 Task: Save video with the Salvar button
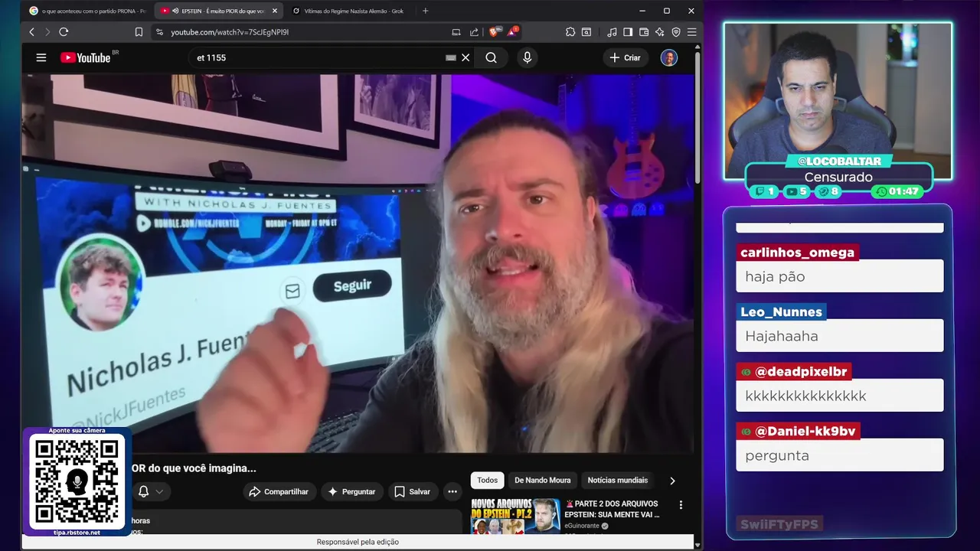coord(413,491)
